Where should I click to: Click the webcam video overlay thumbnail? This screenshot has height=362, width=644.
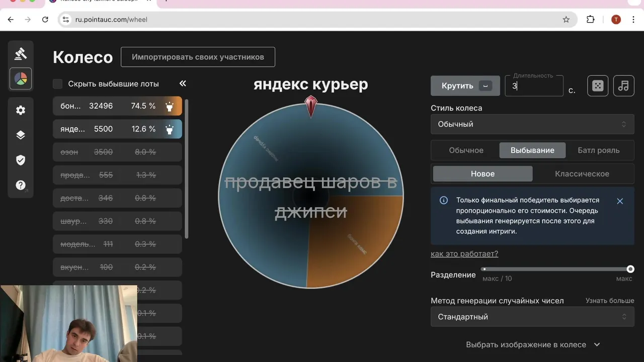(68, 324)
